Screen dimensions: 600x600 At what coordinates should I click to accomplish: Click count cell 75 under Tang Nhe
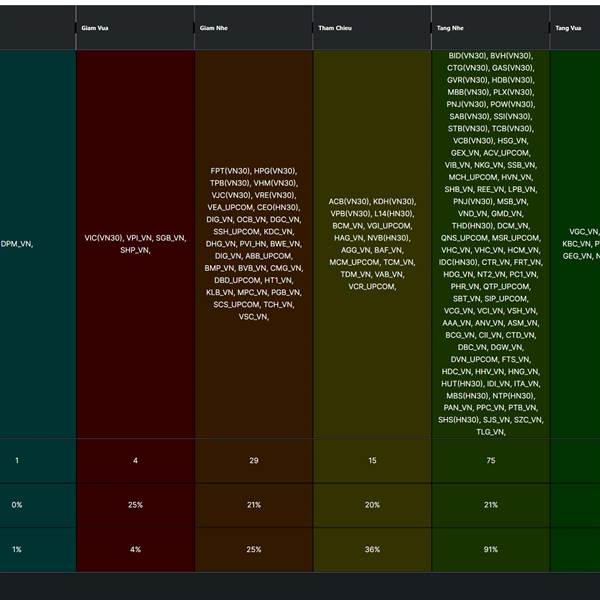tap(491, 460)
